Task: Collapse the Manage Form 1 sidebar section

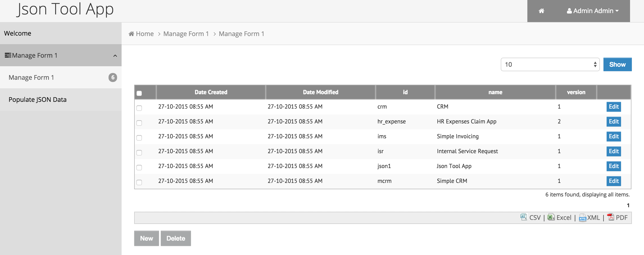Action: (x=115, y=55)
